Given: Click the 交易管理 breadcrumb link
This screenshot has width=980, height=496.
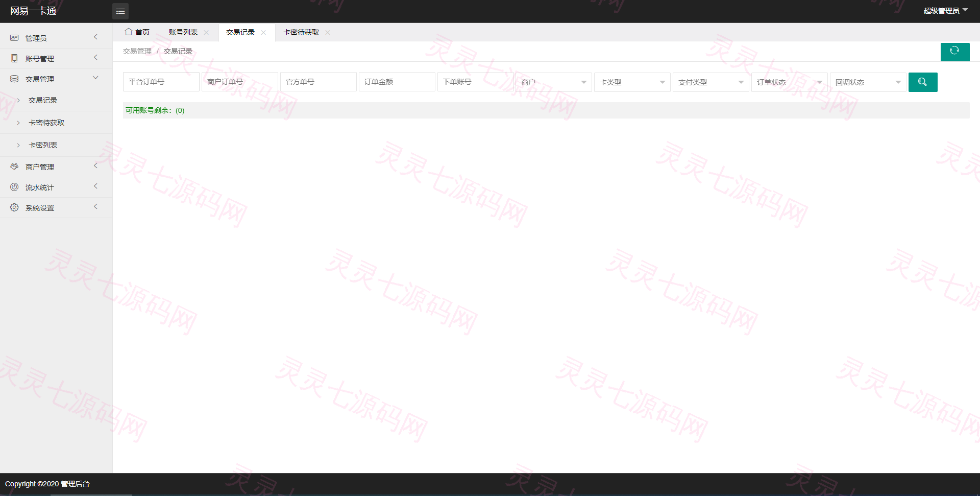Looking at the screenshot, I should click(x=137, y=51).
